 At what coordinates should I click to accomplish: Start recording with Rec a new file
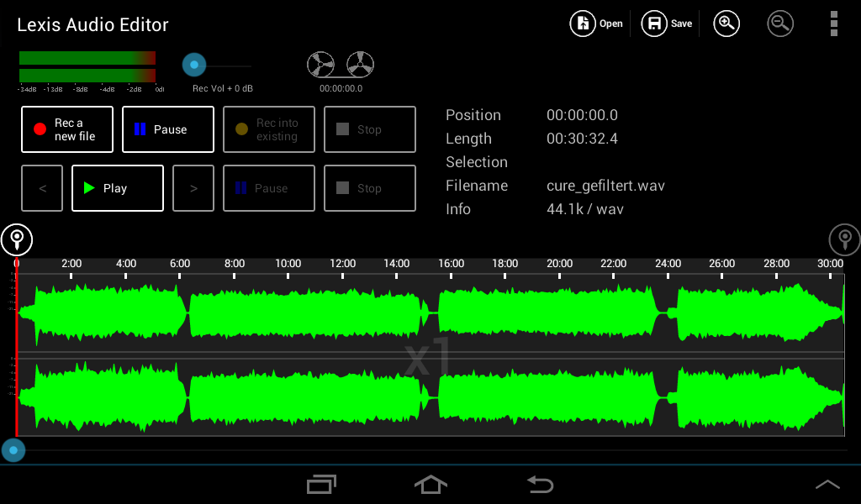(x=67, y=129)
